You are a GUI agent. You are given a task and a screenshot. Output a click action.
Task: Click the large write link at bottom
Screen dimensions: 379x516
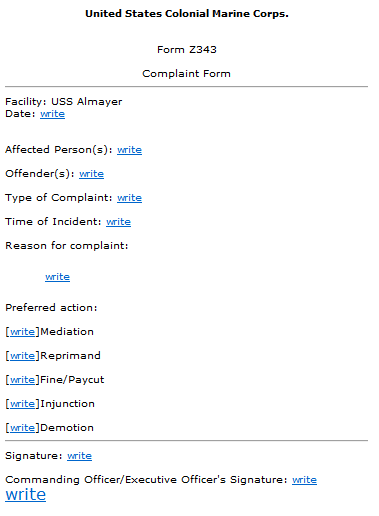point(25,495)
